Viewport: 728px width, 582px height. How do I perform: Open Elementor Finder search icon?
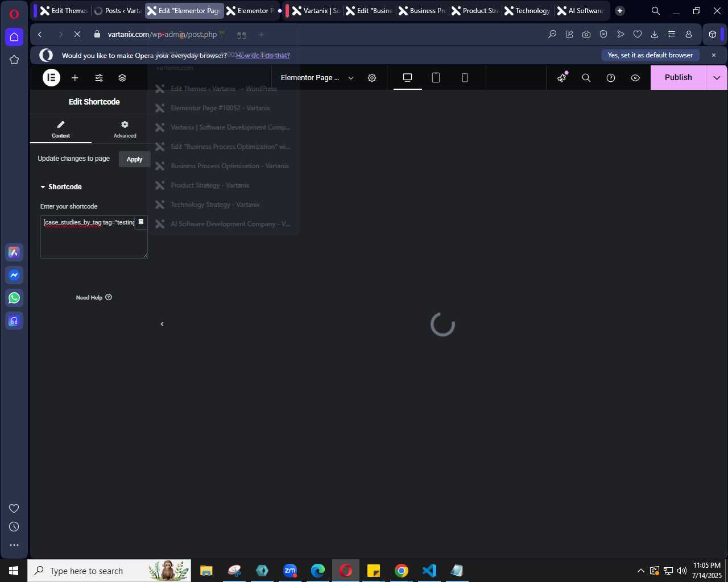[x=586, y=78]
